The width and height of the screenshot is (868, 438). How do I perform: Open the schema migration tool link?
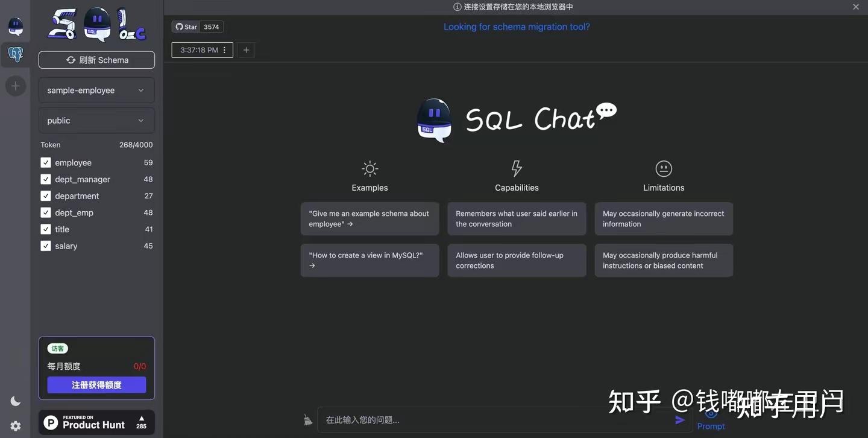coord(517,25)
